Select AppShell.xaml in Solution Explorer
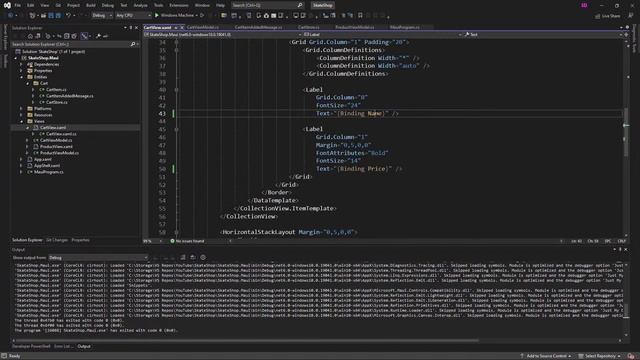The height and width of the screenshot is (360, 640). point(47,166)
